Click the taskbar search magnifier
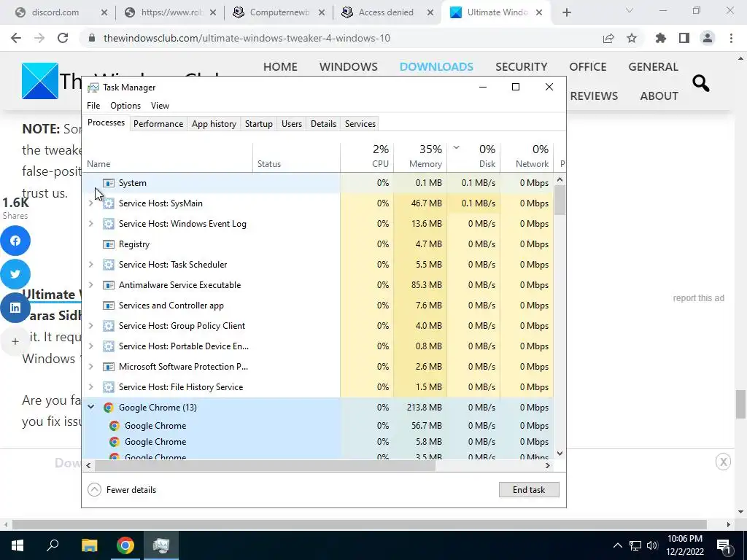This screenshot has width=747, height=560. 53,545
